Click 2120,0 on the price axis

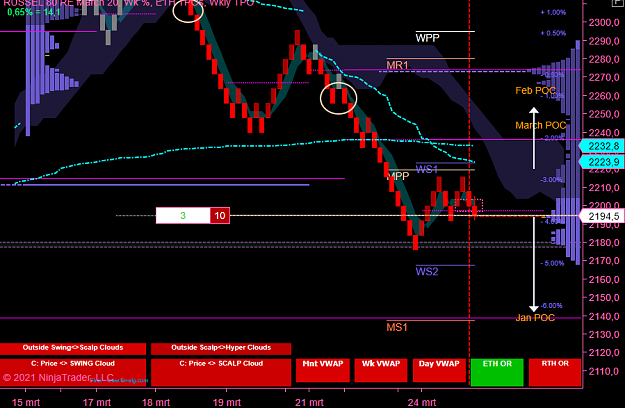click(x=604, y=353)
